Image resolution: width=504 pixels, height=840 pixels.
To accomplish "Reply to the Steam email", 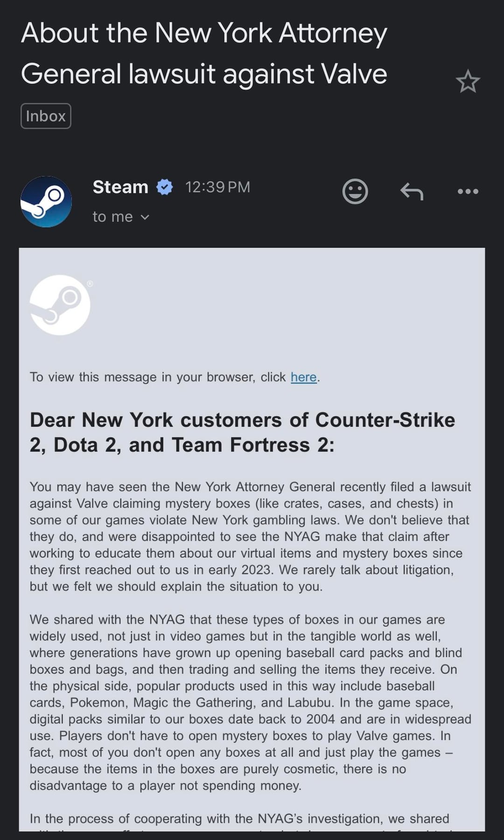I will click(x=412, y=191).
